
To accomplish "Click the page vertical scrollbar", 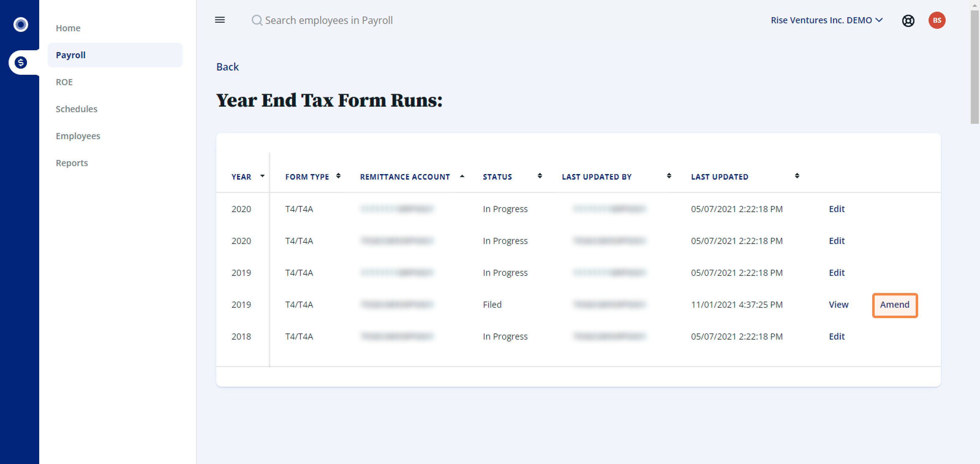I will coord(974,67).
